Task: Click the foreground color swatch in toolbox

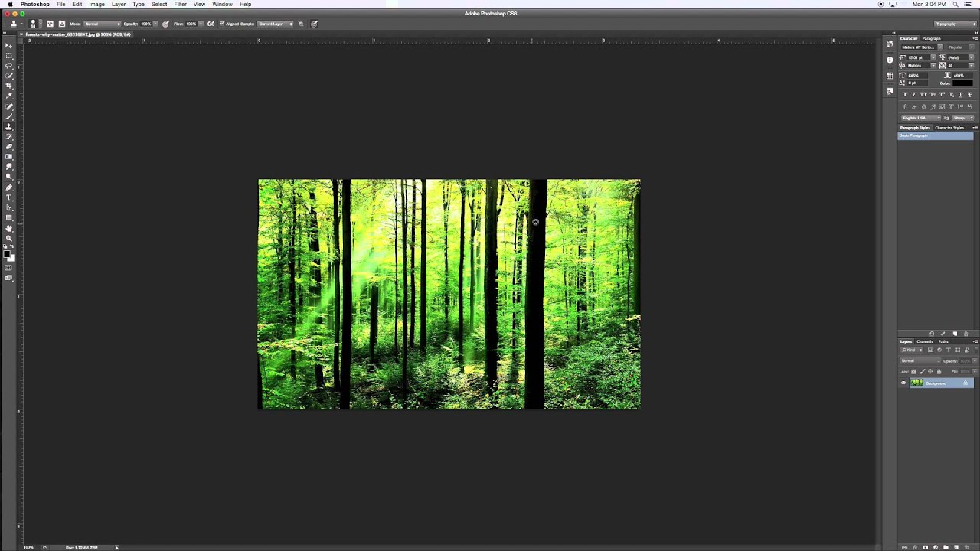Action: [x=7, y=254]
